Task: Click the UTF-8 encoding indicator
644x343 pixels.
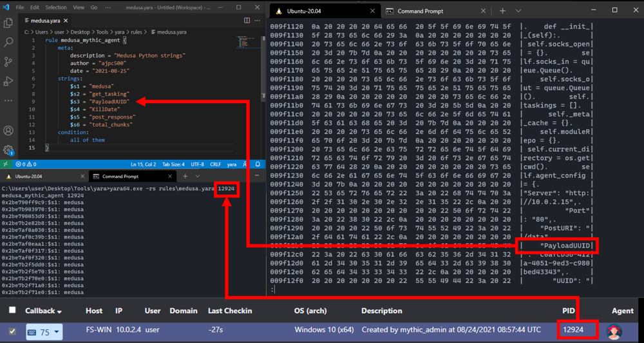Action: click(x=198, y=164)
